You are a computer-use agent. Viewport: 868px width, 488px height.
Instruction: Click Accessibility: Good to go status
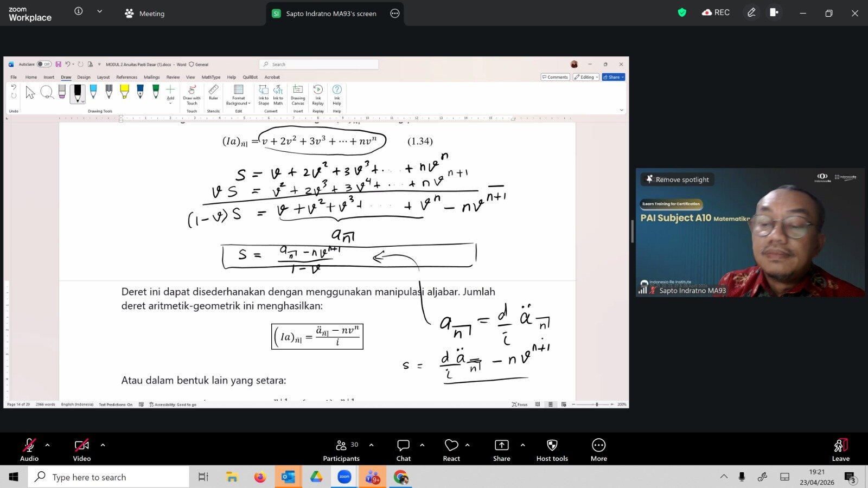point(173,404)
